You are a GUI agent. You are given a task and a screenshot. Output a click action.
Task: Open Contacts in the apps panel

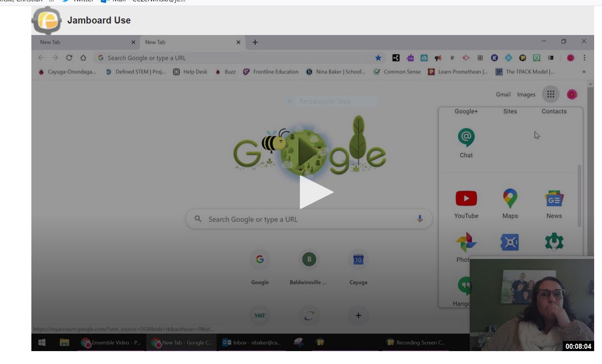554,111
